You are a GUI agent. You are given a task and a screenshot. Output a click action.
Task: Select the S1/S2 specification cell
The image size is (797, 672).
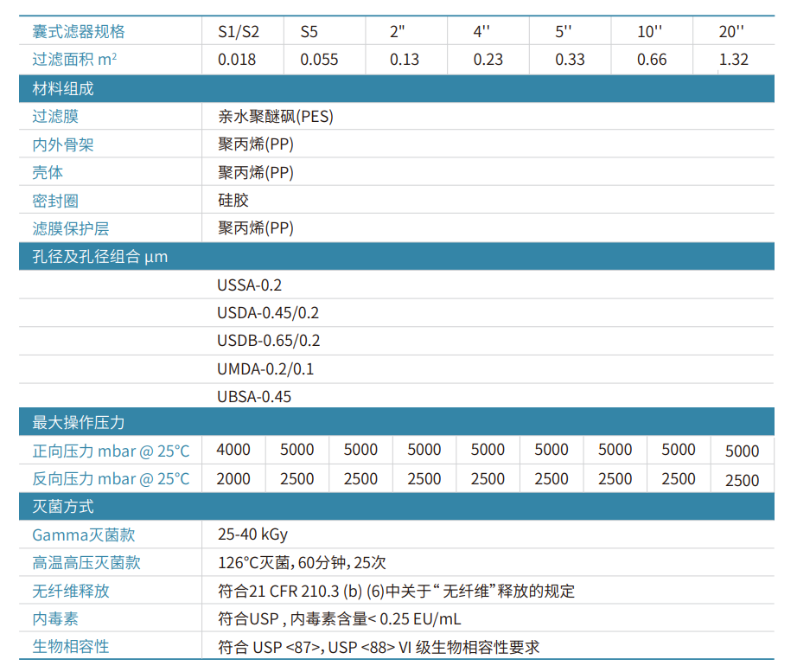pos(238,32)
